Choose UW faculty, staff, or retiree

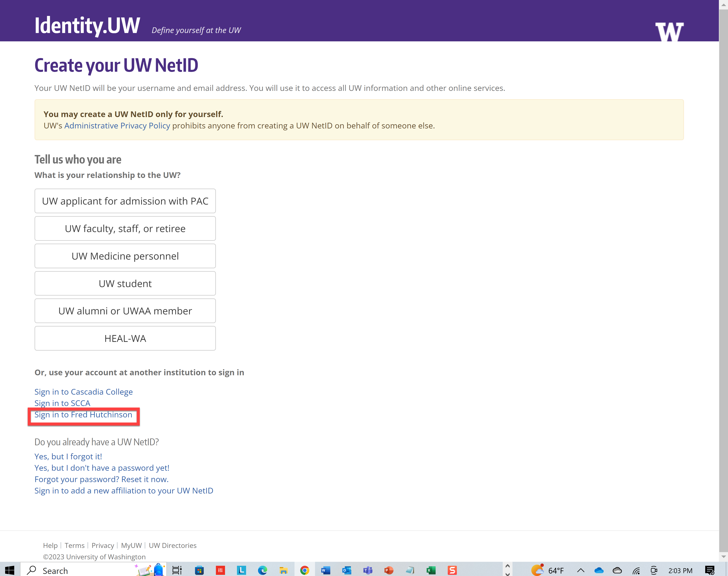click(125, 229)
